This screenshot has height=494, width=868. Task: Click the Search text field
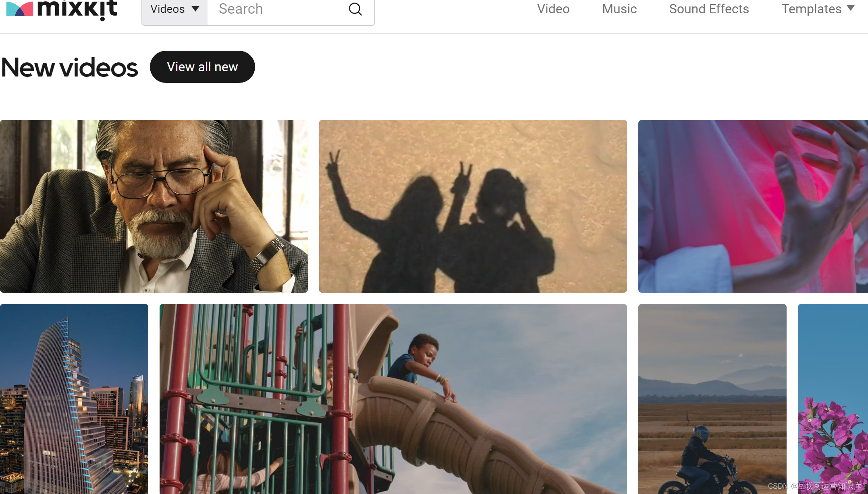pos(278,9)
